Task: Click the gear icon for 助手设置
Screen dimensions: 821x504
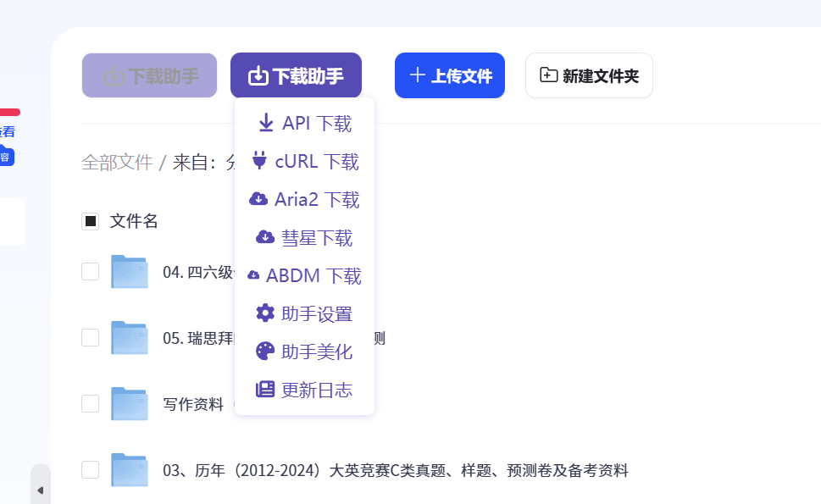Action: (x=265, y=313)
